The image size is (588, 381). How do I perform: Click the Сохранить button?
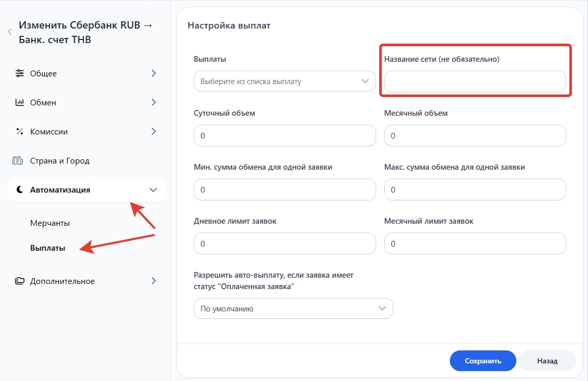click(483, 361)
